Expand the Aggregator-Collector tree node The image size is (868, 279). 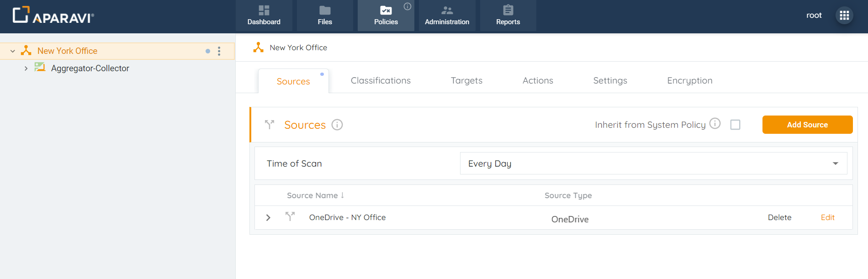coord(26,68)
